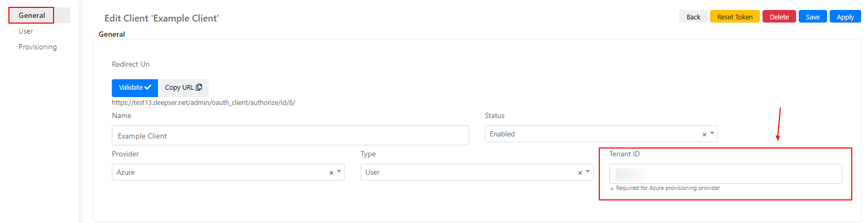Expand the Provider dropdown arrow

[x=339, y=172]
